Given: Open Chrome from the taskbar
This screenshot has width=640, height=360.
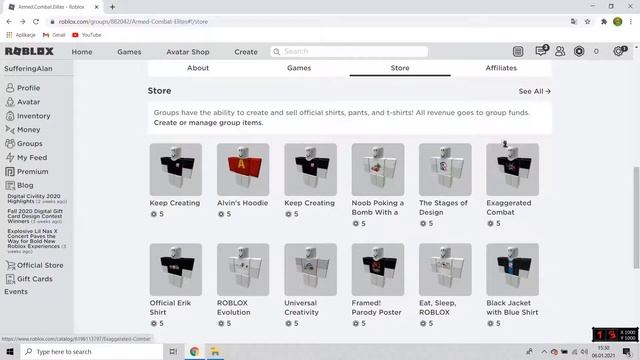Looking at the screenshot, I should click(194, 351).
